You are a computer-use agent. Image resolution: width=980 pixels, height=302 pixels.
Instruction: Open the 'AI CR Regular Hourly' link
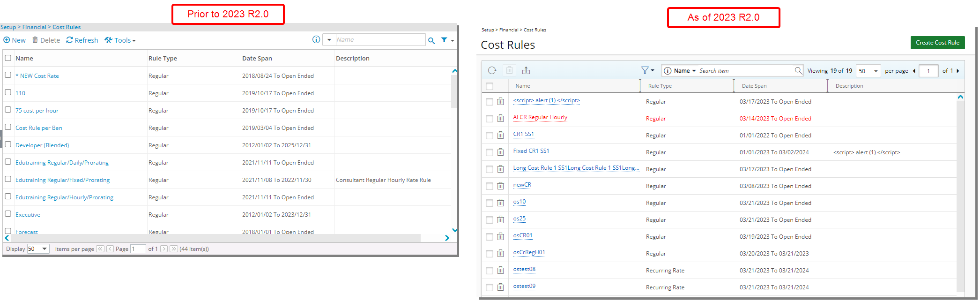[x=540, y=117]
